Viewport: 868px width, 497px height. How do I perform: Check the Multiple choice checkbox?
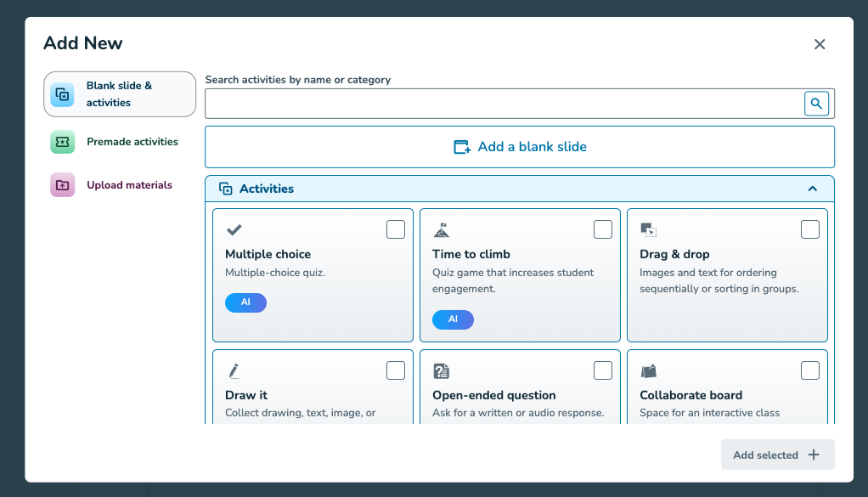[x=396, y=229]
